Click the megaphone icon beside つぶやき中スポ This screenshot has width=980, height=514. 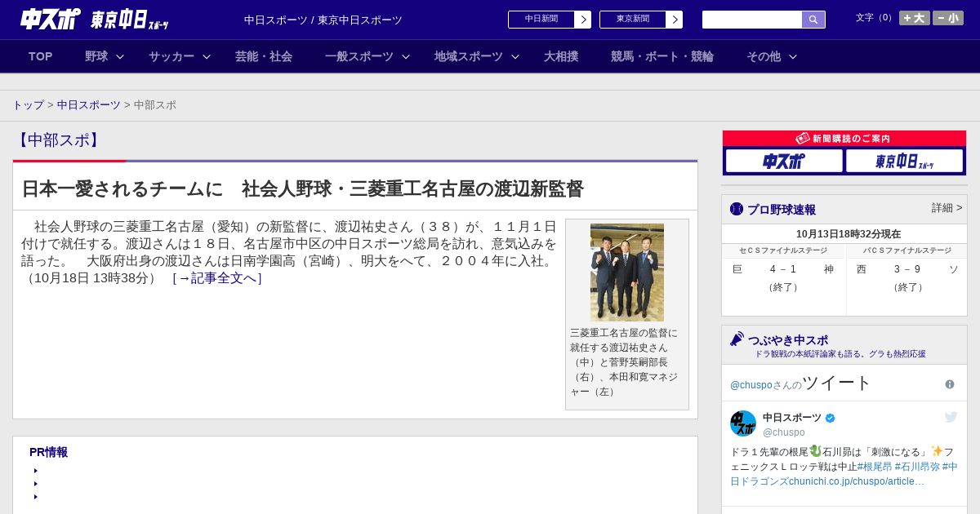pyautogui.click(x=737, y=339)
